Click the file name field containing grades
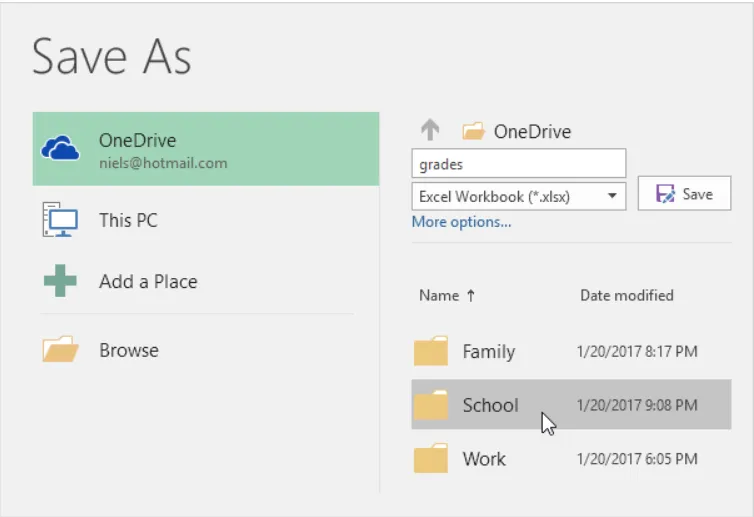This screenshot has height=517, width=754. point(518,164)
